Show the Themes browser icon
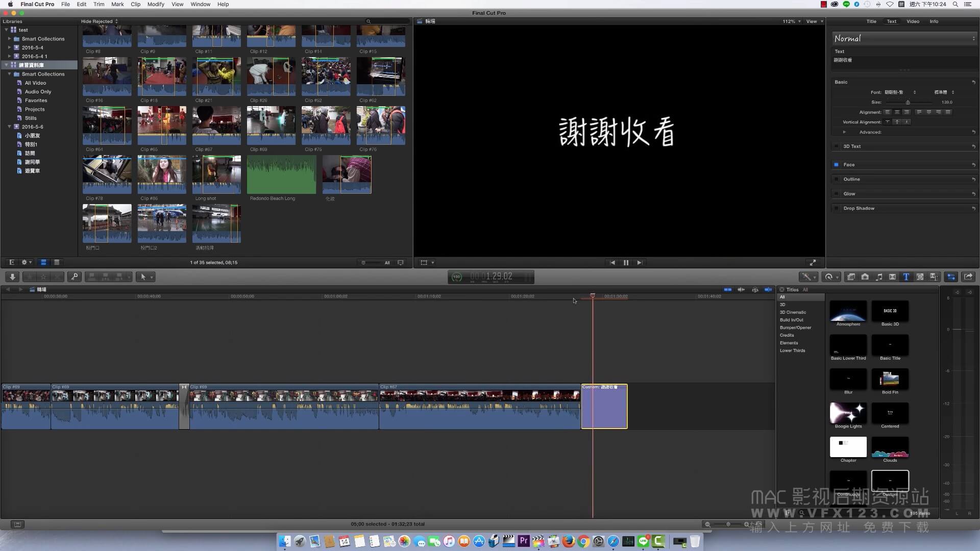 pyautogui.click(x=934, y=277)
